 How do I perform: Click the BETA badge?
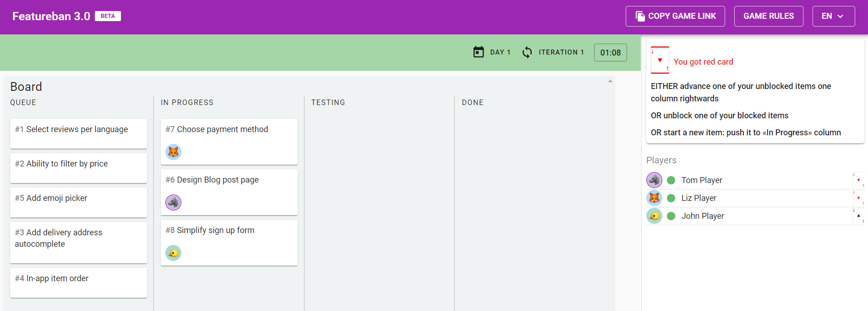(x=108, y=16)
